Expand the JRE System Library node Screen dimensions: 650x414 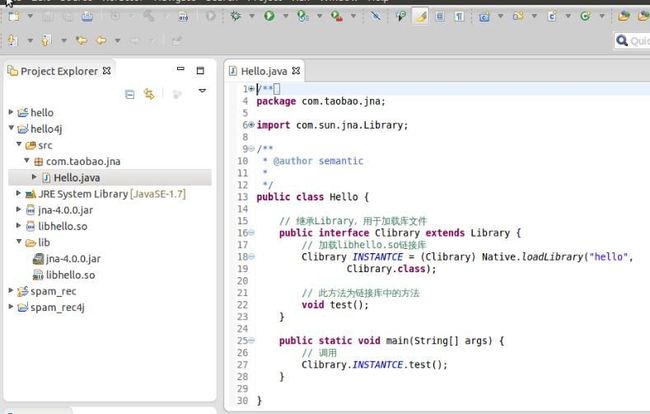(x=19, y=193)
